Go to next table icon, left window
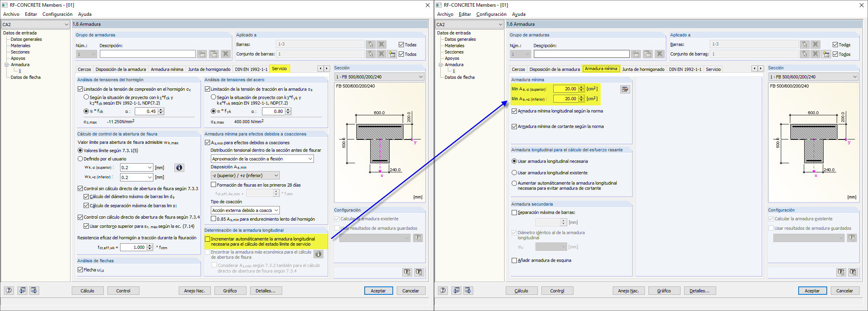This screenshot has width=868, height=311. (34, 290)
